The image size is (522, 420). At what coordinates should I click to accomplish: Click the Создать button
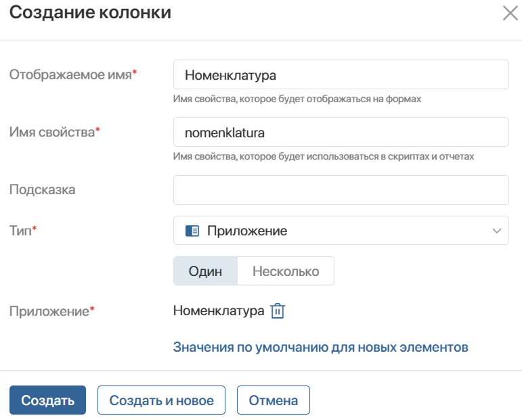click(x=47, y=400)
